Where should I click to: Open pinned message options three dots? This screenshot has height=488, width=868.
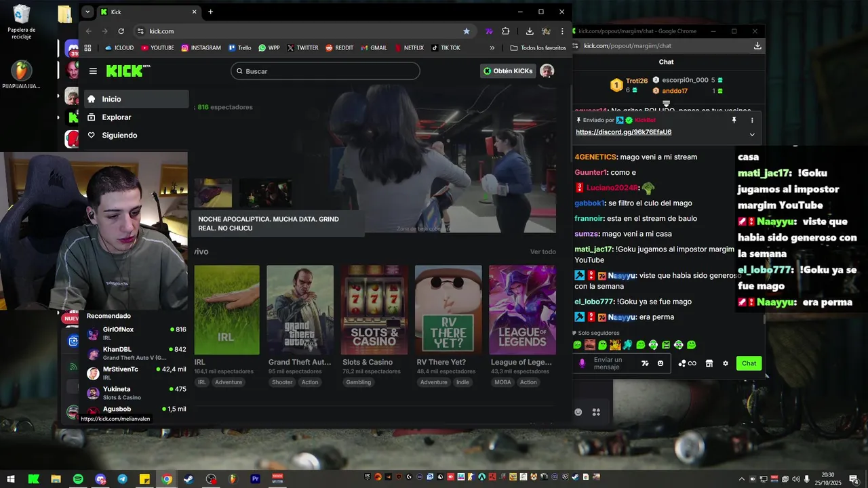tap(752, 120)
